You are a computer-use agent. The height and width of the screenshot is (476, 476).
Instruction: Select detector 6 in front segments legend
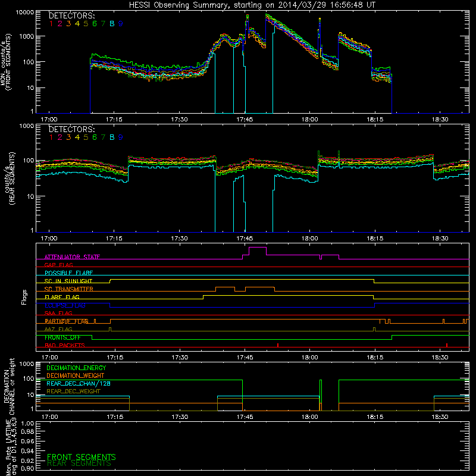click(x=95, y=23)
